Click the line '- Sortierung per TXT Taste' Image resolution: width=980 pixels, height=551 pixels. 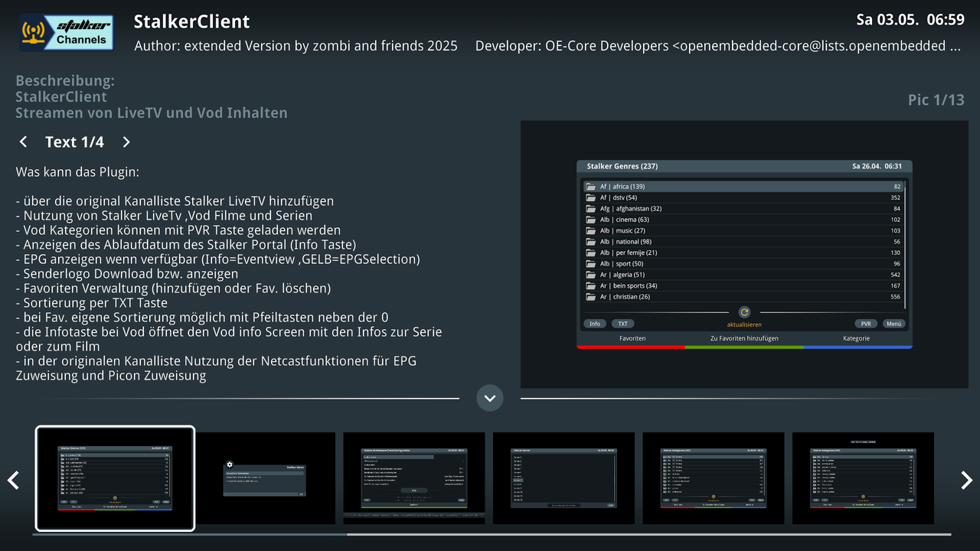(x=91, y=302)
